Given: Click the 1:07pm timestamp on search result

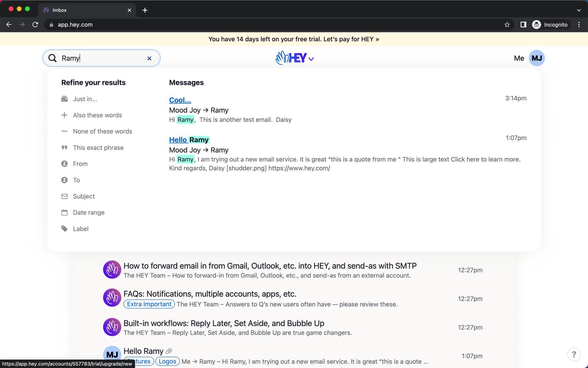Looking at the screenshot, I should point(516,138).
